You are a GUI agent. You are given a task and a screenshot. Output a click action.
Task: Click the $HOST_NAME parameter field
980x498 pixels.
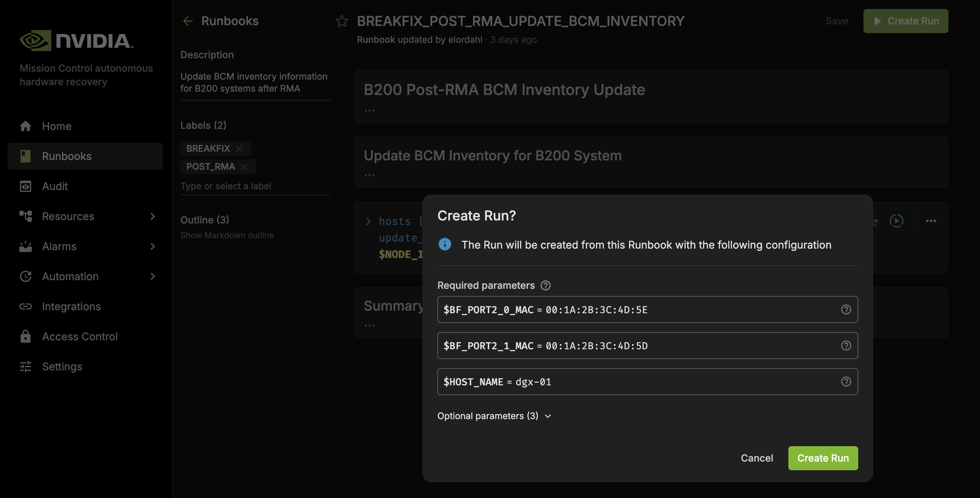click(647, 382)
